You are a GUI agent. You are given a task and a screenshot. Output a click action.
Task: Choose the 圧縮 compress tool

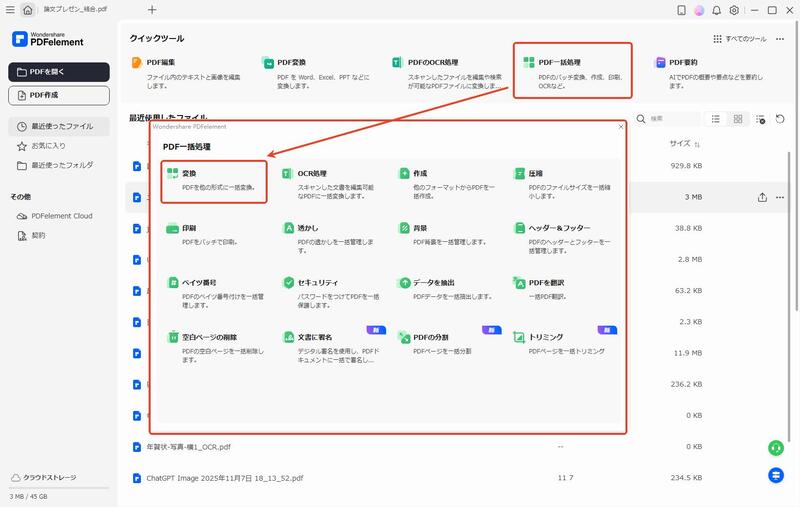[561, 184]
